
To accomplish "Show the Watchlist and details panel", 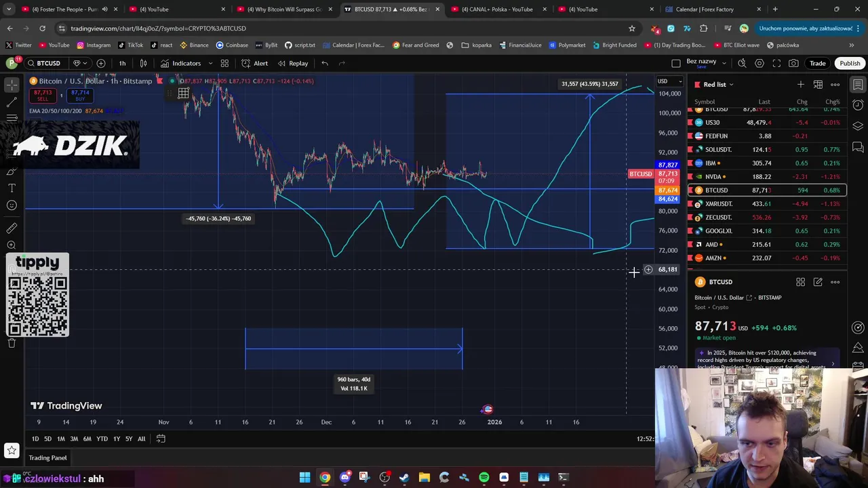I will (858, 85).
